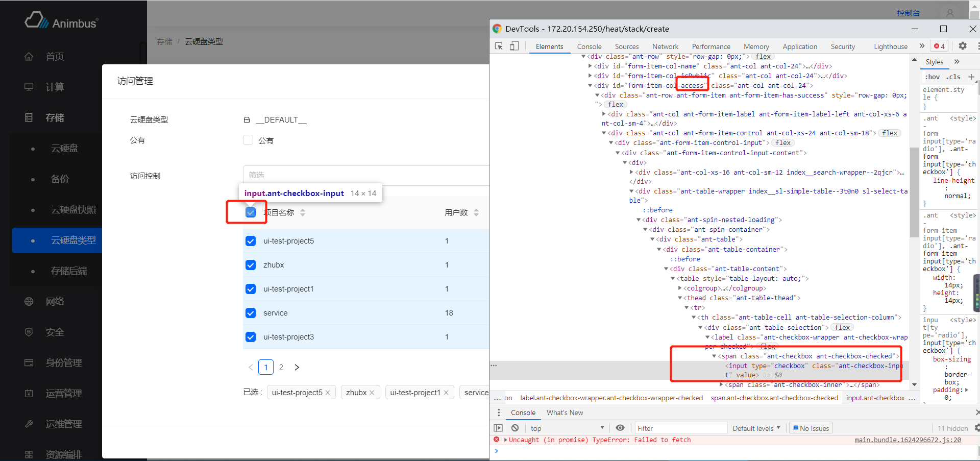
Task: Open the Default levels dropdown
Action: (x=756, y=428)
